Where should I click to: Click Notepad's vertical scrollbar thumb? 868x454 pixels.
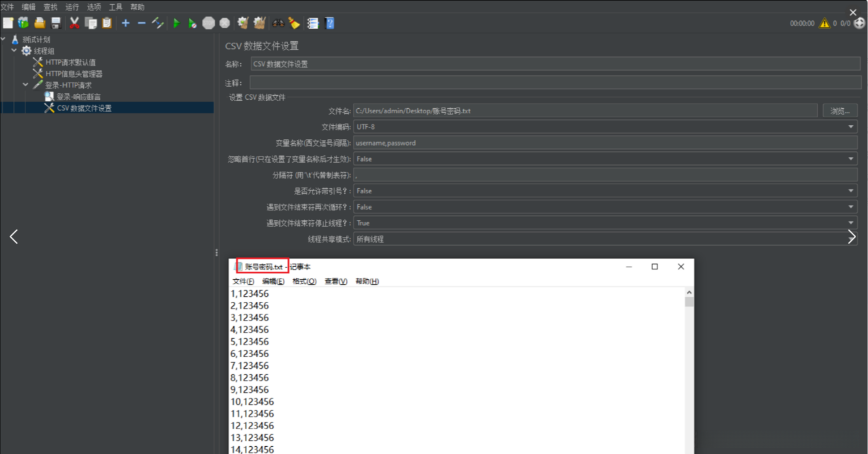click(689, 302)
